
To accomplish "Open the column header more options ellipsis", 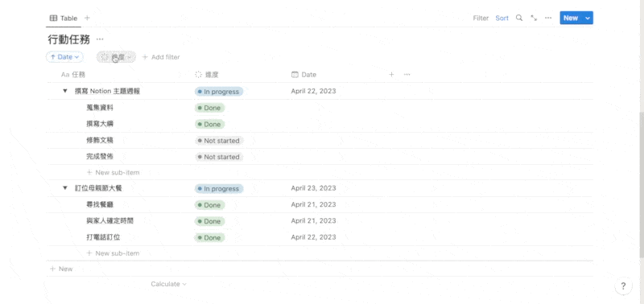I will (x=407, y=74).
